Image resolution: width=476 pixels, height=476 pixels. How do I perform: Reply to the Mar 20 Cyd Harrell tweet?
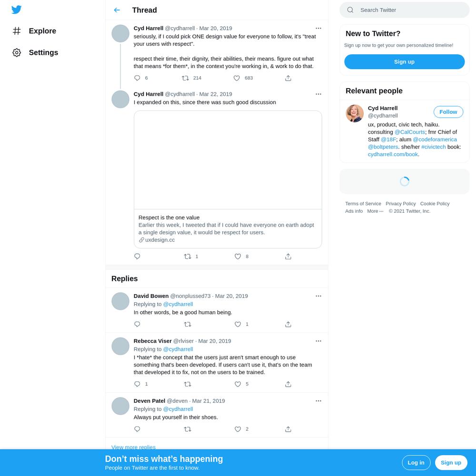(x=137, y=78)
